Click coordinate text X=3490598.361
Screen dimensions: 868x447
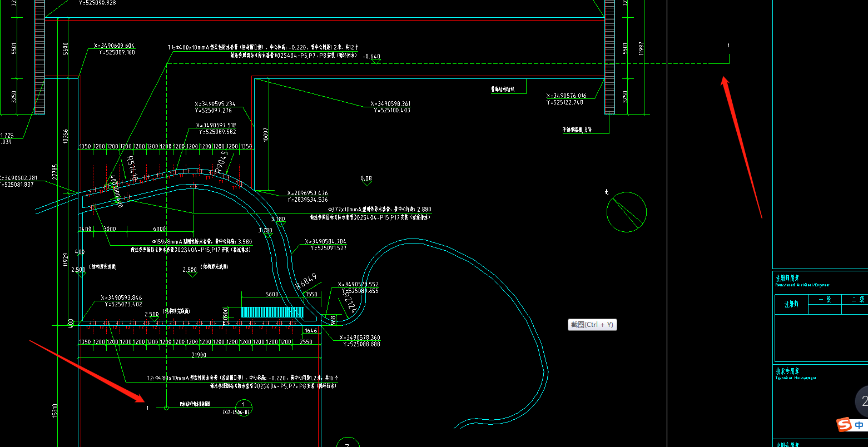[x=390, y=104]
